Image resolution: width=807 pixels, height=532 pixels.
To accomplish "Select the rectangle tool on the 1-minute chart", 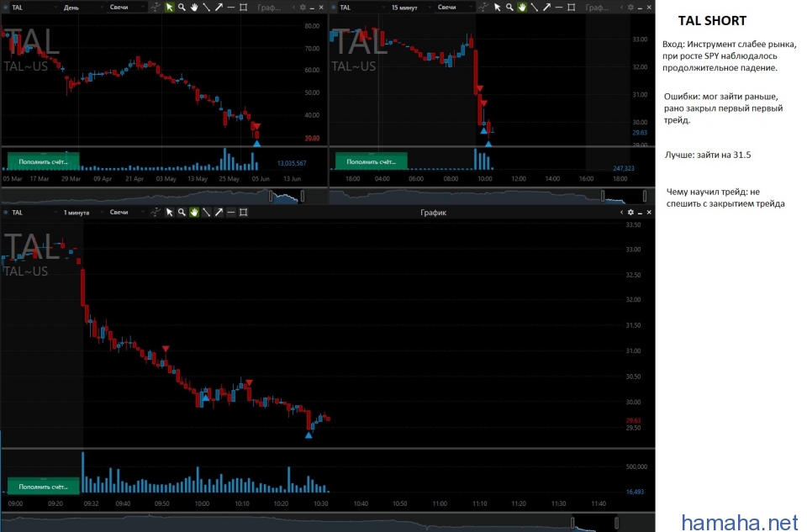I will [x=244, y=212].
